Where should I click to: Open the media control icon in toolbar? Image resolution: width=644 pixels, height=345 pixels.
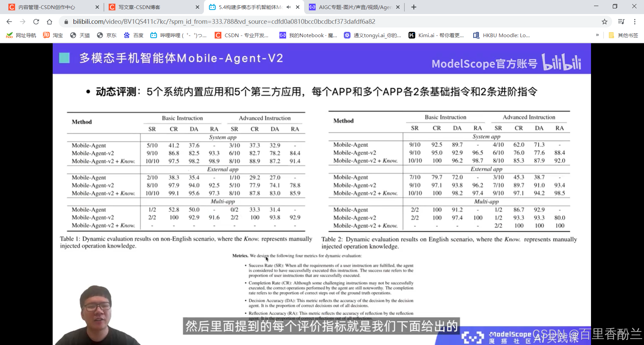point(621,22)
